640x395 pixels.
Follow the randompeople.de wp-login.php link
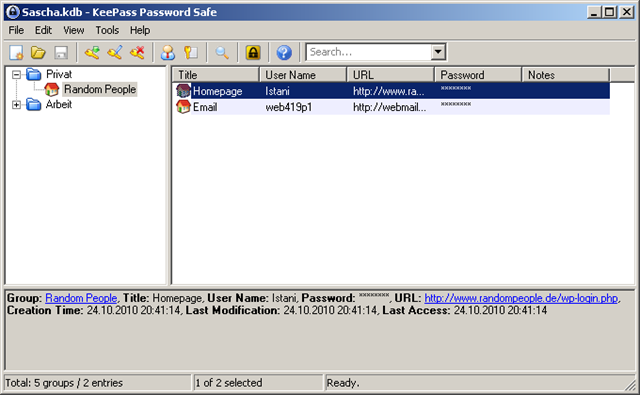pos(521,298)
